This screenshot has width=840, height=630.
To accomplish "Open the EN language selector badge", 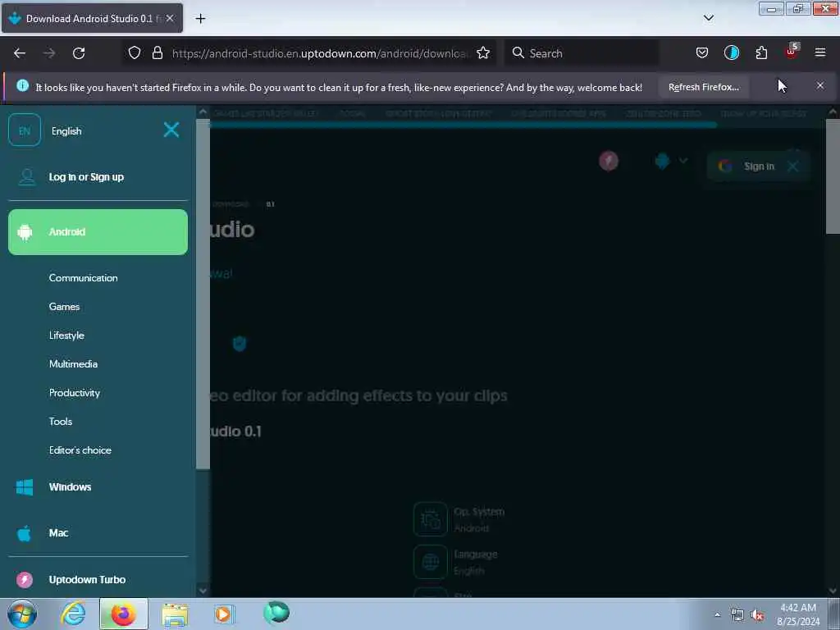I will click(25, 130).
